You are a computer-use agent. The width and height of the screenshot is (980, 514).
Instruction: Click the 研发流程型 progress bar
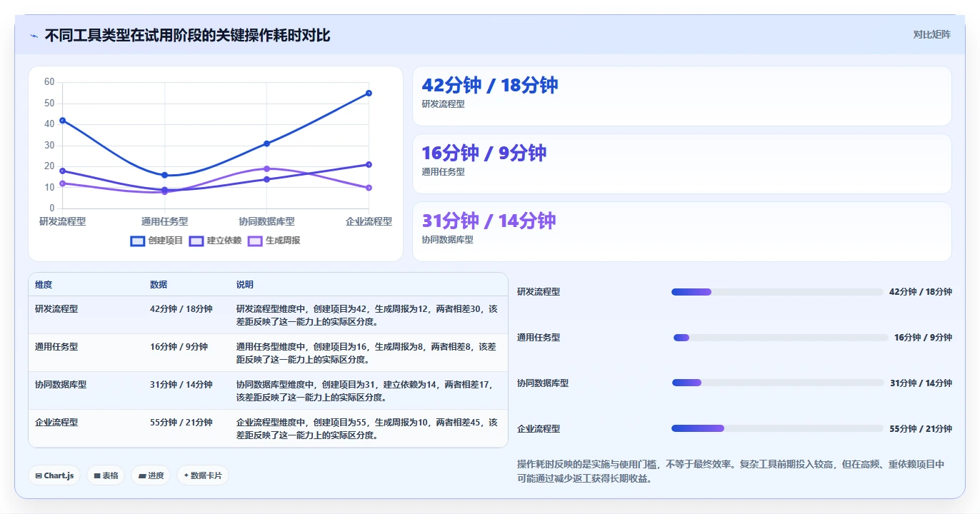point(777,292)
